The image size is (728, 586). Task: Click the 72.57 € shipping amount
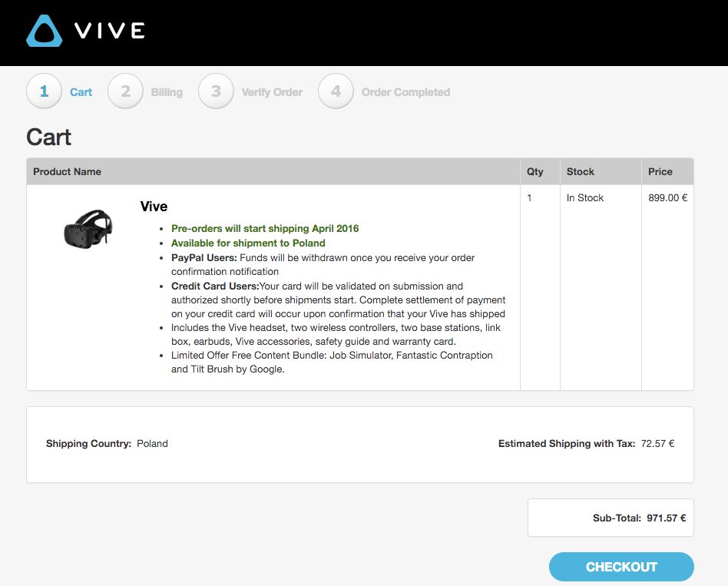[x=657, y=443]
